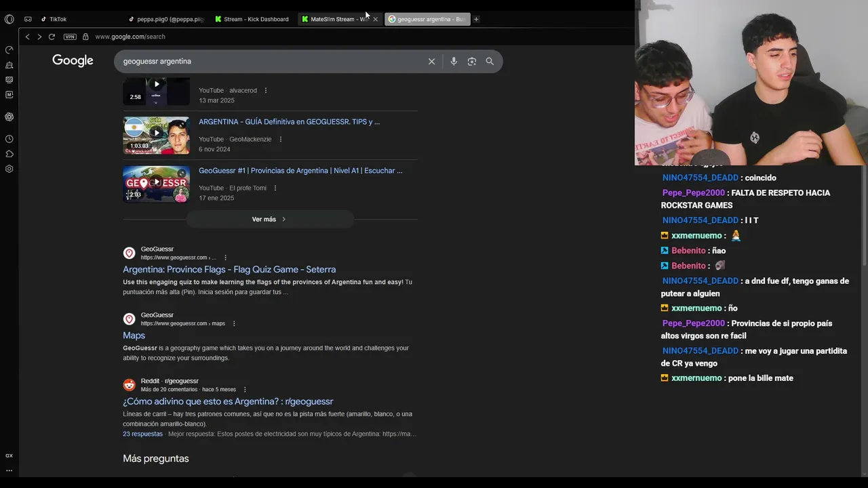This screenshot has height=488, width=868.
Task: Open GX Cleaner sidebar icon
Action: click(x=9, y=65)
